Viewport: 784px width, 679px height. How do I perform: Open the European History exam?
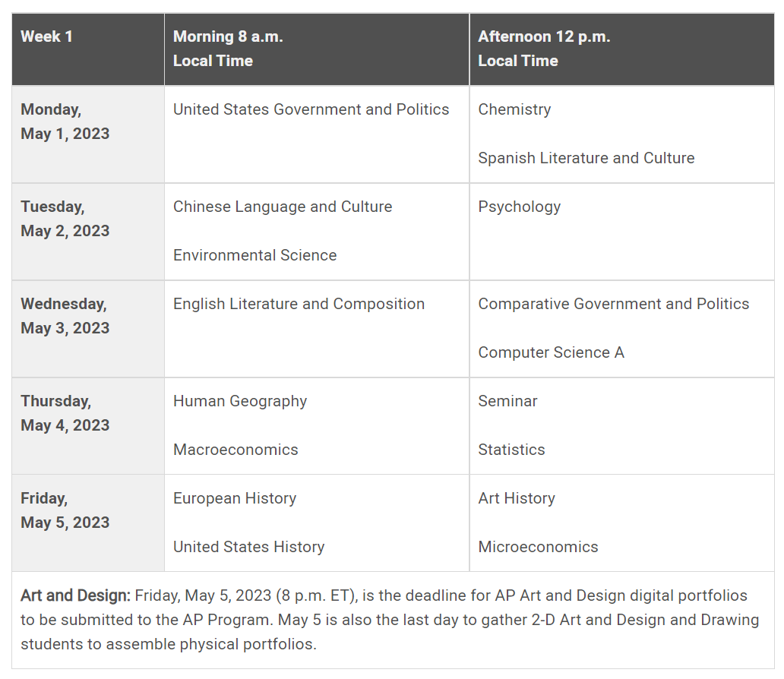pyautogui.click(x=235, y=498)
